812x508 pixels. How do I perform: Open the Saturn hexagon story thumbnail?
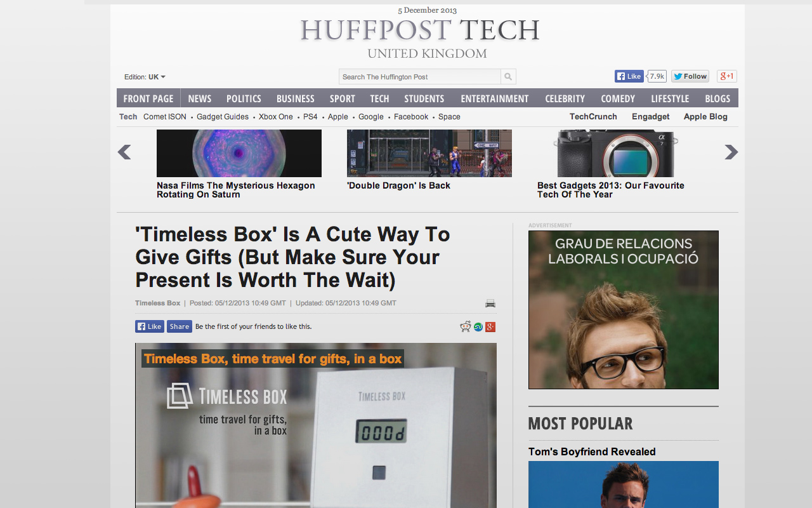pos(239,153)
